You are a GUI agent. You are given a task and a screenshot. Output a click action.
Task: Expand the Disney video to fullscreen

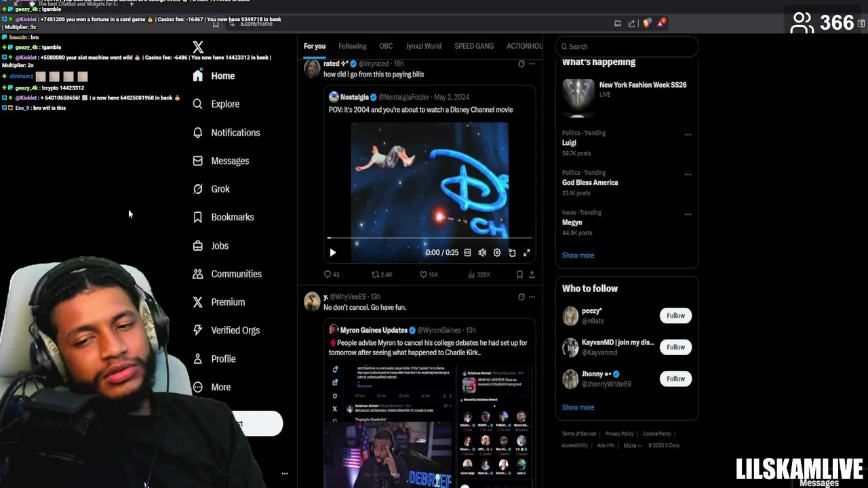[x=526, y=252]
